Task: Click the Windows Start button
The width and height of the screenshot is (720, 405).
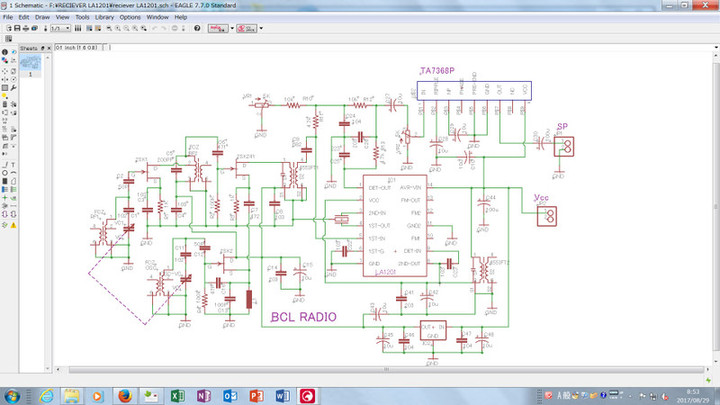Action: click(x=14, y=395)
